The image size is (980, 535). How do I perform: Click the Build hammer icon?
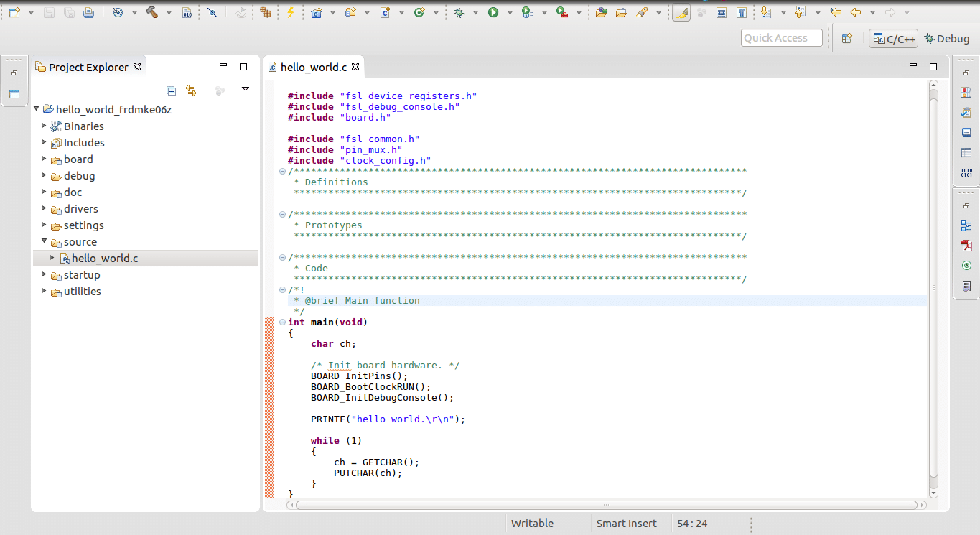click(151, 12)
